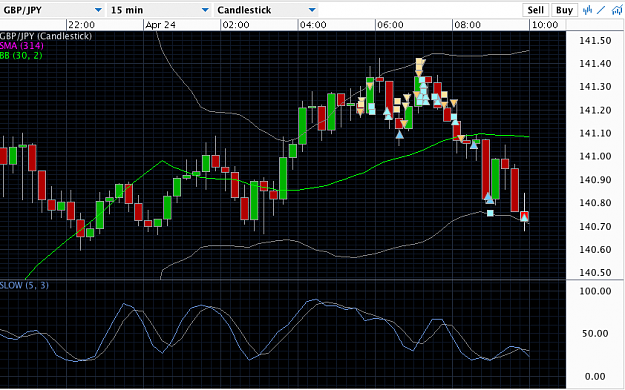The image size is (625, 390).
Task: Click the 141.30 price axis label
Action: (595, 87)
